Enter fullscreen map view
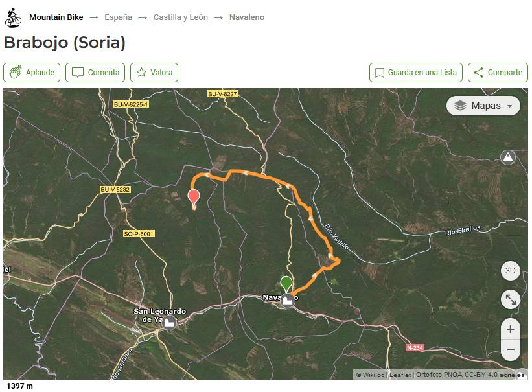Image resolution: width=532 pixels, height=392 pixels. (x=511, y=299)
